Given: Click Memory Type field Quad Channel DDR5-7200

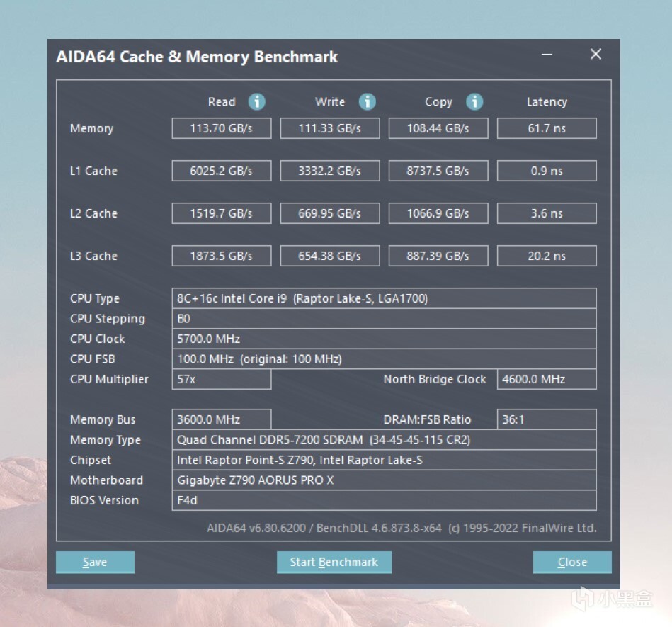Looking at the screenshot, I should (384, 439).
